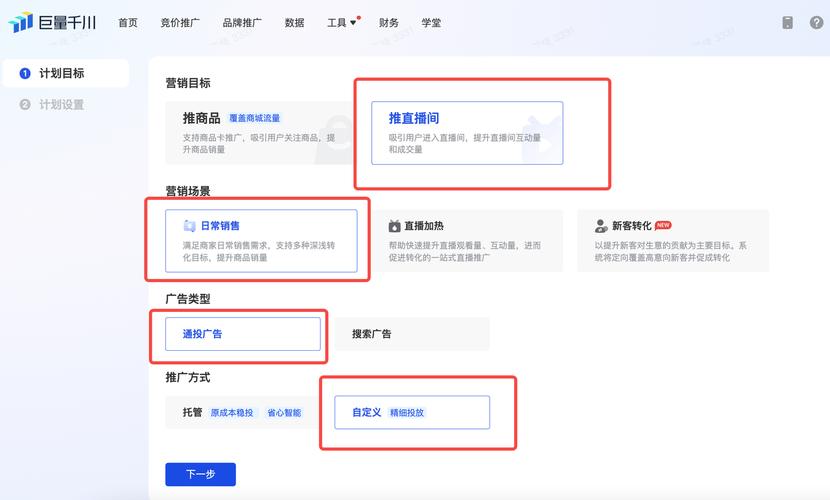This screenshot has width=830, height=500.
Task: Open the 首页 menu
Action: [128, 23]
